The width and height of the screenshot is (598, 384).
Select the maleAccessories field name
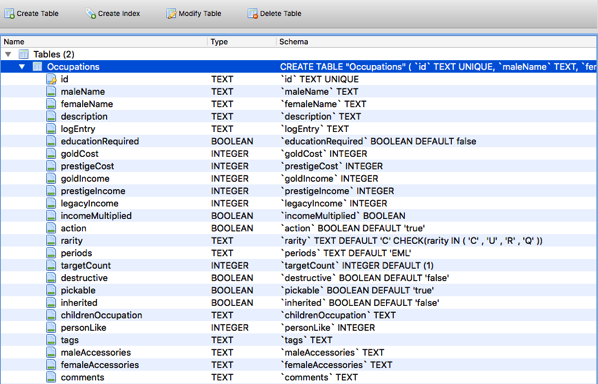point(96,352)
